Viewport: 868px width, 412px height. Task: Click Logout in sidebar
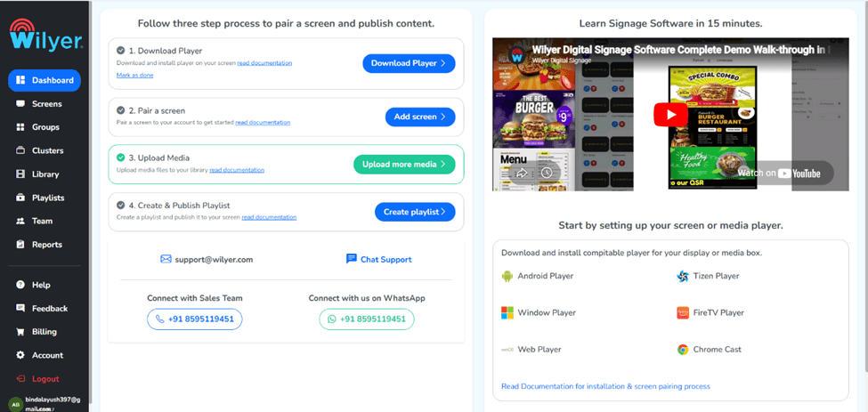click(45, 379)
